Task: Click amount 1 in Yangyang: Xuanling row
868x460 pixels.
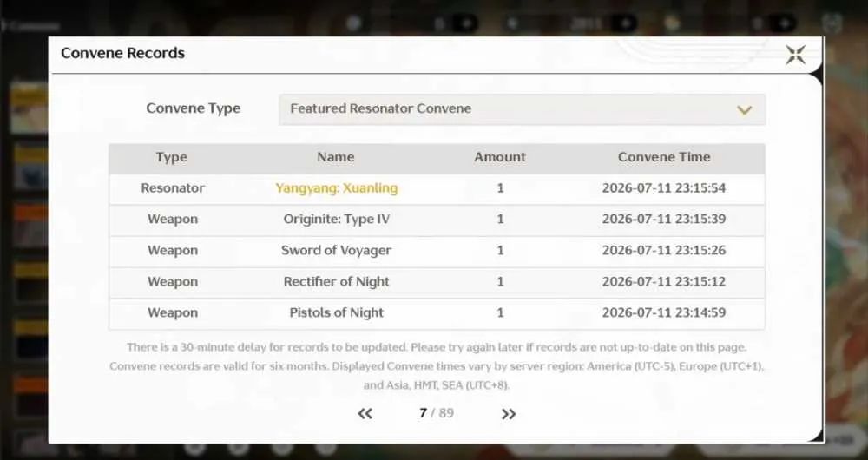Action: coord(500,188)
